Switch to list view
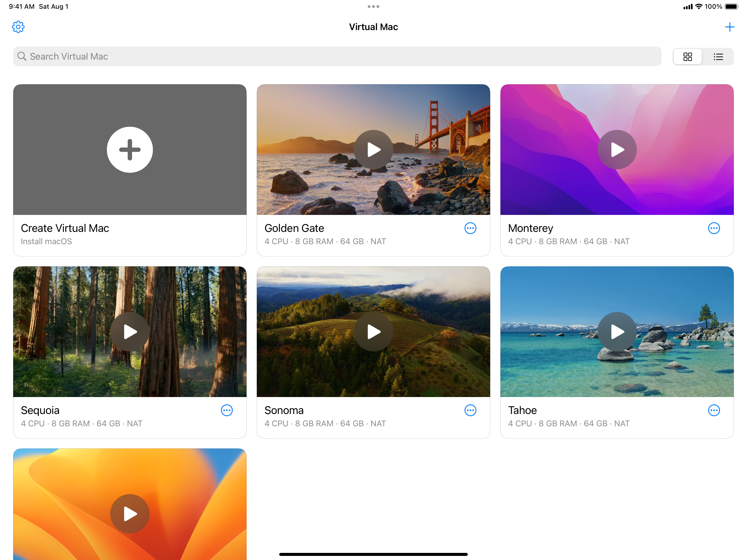 click(x=718, y=56)
